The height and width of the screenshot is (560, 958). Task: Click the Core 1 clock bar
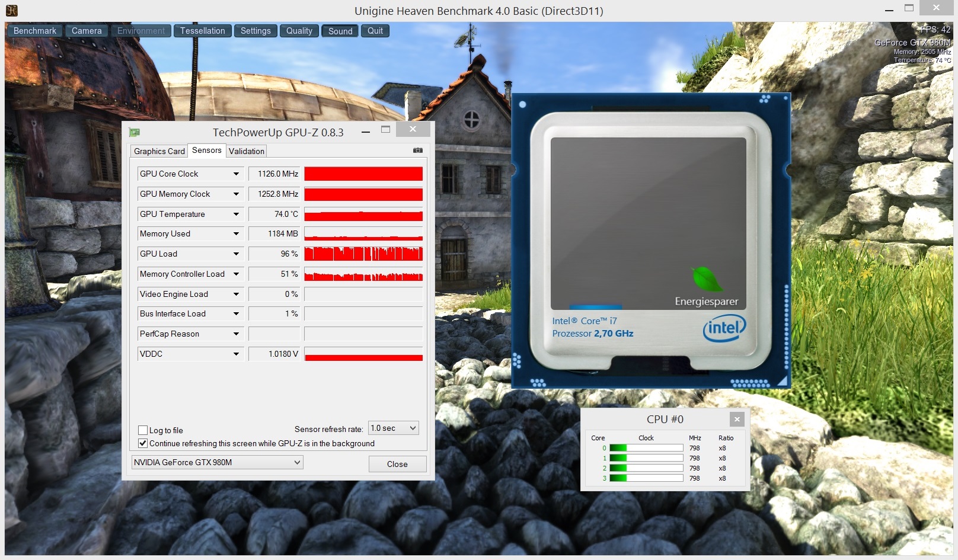pyautogui.click(x=646, y=458)
